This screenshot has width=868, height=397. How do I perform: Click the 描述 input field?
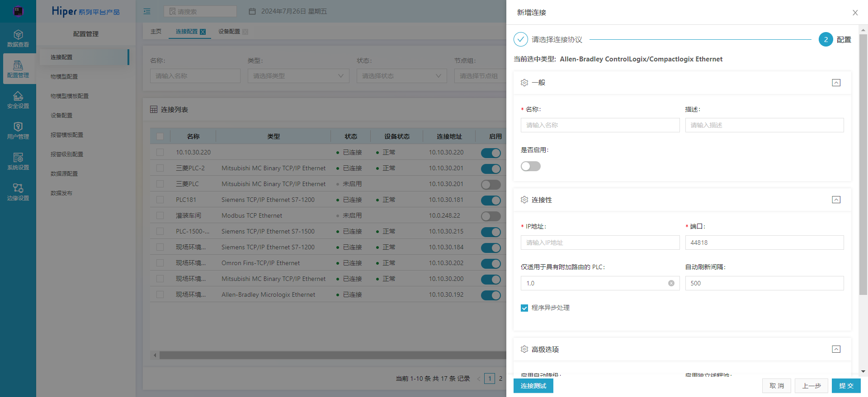764,125
